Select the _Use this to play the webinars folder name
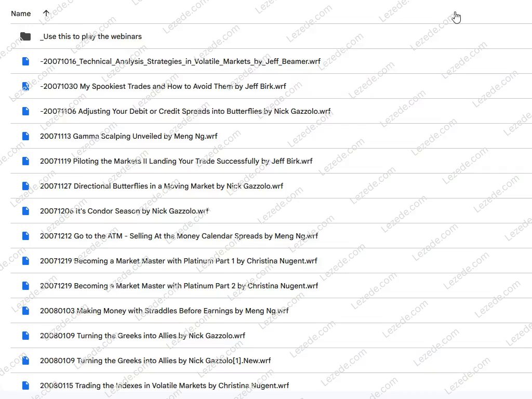Viewport: 532px width, 399px height. tap(91, 36)
